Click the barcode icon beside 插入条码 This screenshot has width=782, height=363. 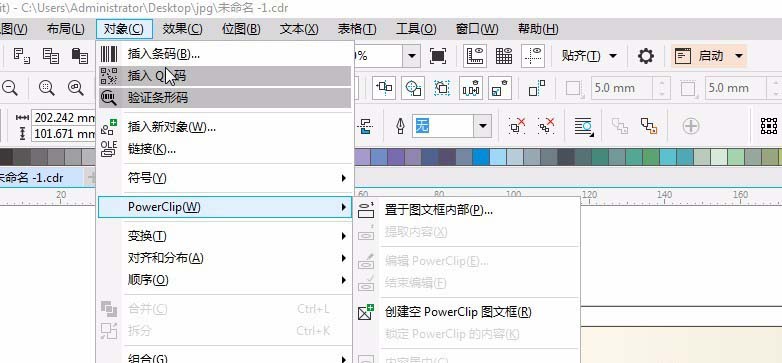(x=109, y=53)
